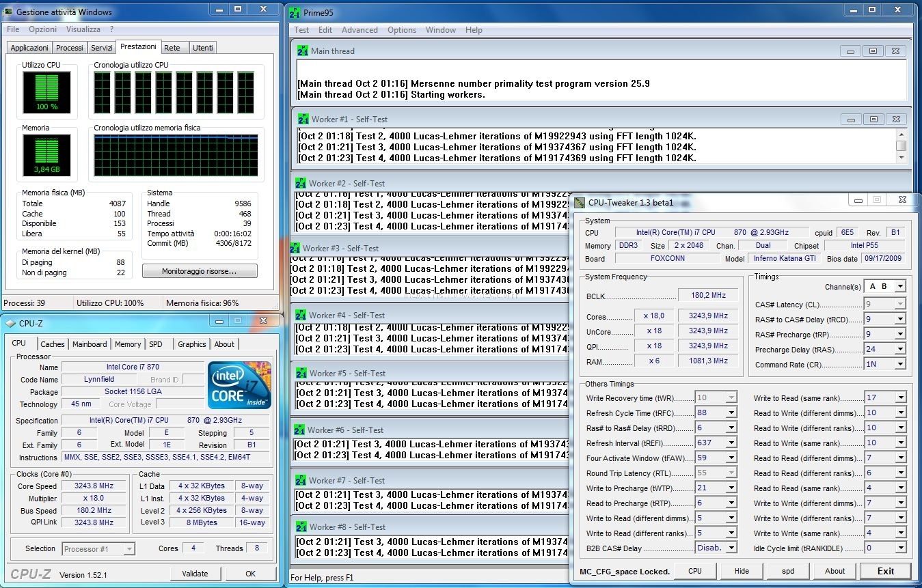The image size is (922, 588).
Task: Switch to the Processi tab
Action: tap(70, 48)
